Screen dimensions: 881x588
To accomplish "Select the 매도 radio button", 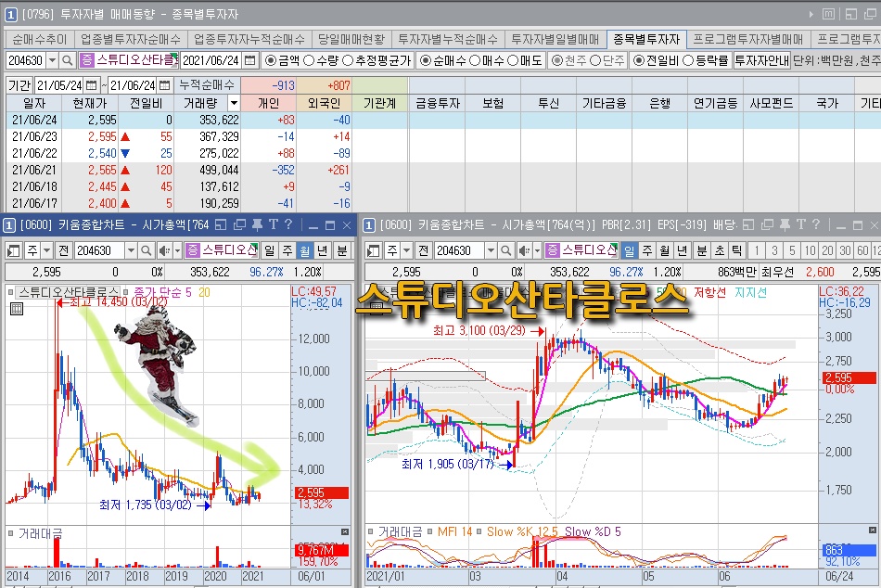I will [513, 60].
